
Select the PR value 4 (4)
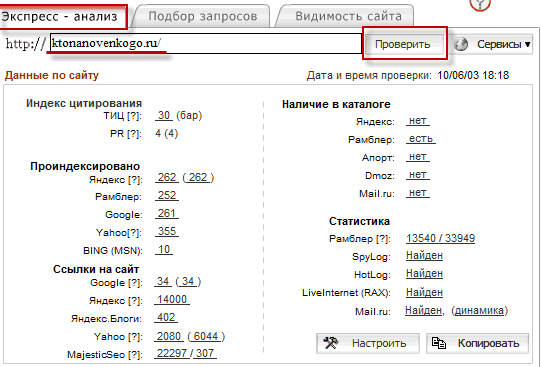click(167, 133)
